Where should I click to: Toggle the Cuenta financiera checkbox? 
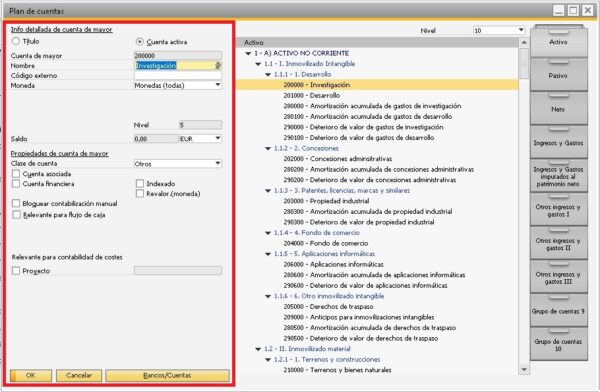[16, 184]
